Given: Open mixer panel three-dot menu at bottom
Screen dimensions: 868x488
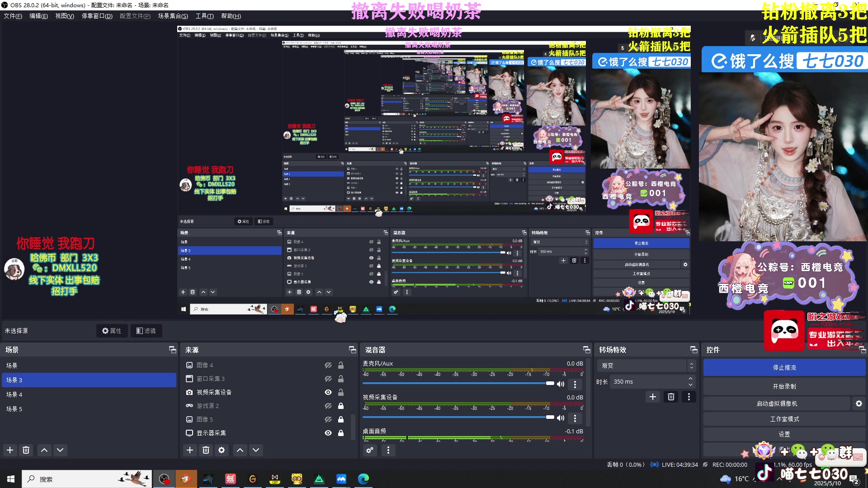Looking at the screenshot, I should pos(388,450).
